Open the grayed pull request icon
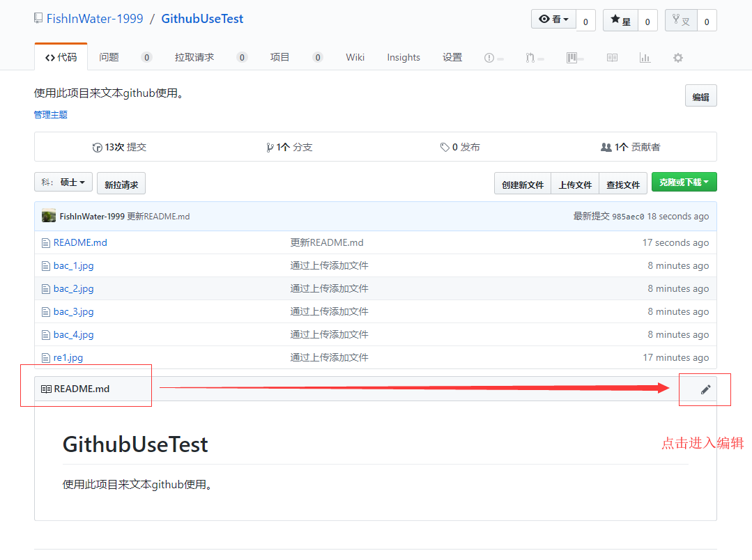The image size is (752, 560). pos(530,57)
